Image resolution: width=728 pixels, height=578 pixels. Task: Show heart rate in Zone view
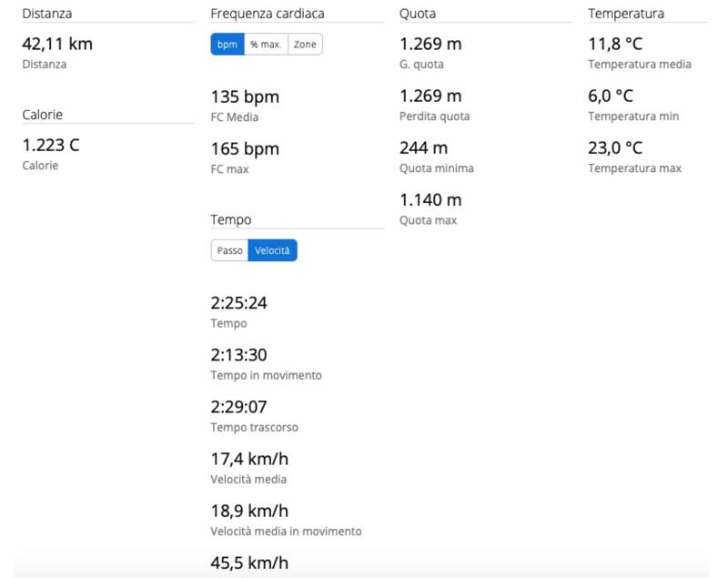coord(305,45)
